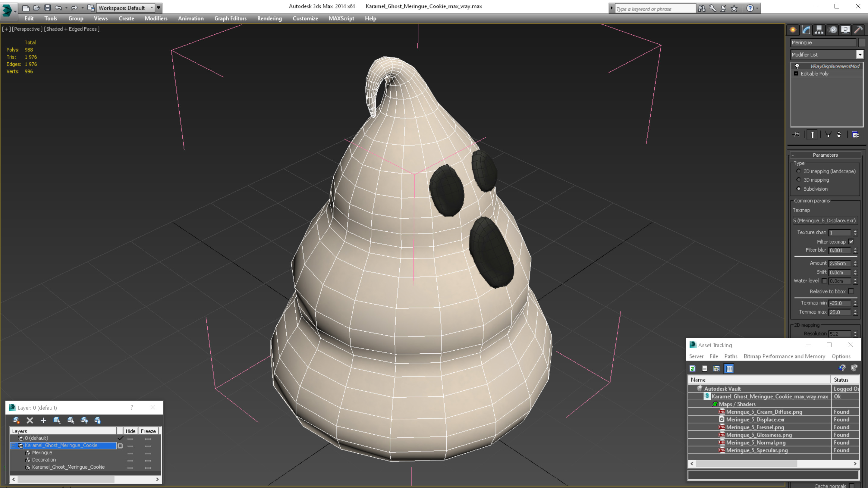Toggle Subdivision type radio button
This screenshot has height=488, width=868.
pyautogui.click(x=799, y=188)
